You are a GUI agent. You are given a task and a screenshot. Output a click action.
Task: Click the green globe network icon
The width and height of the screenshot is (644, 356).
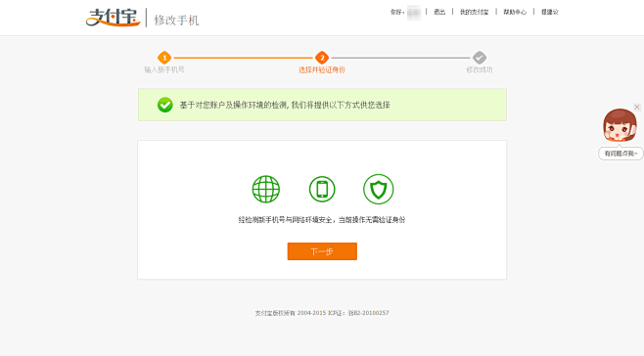click(x=266, y=190)
